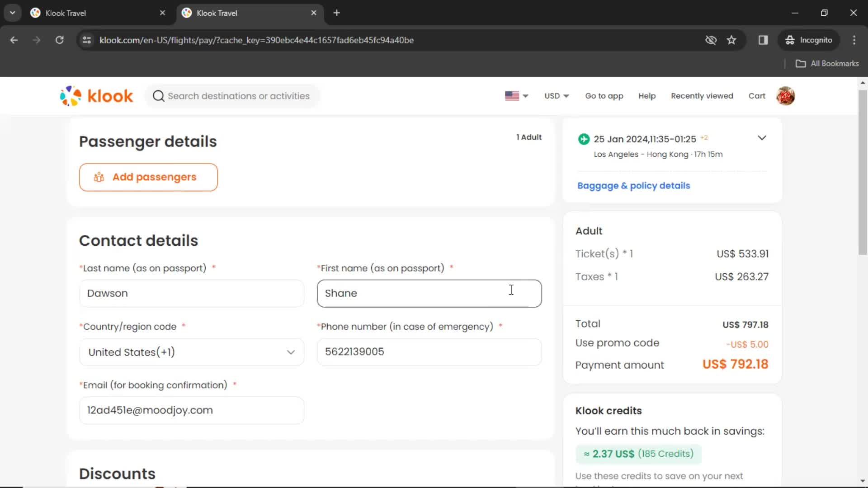Click the US flag/region icon
This screenshot has height=488, width=868.
pos(511,96)
